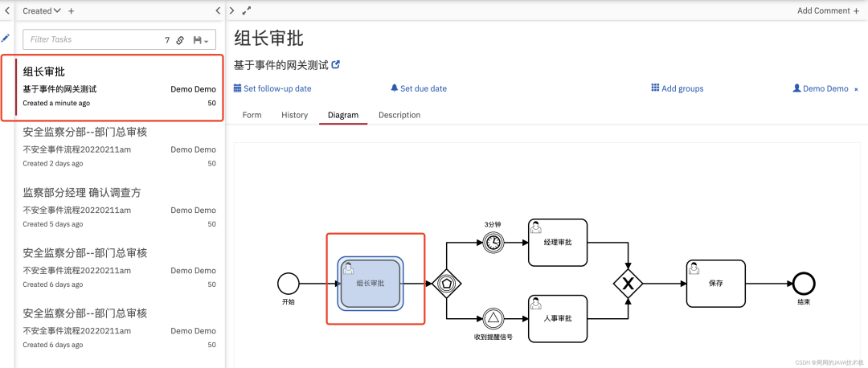
Task: Set due date for the task
Action: [419, 88]
